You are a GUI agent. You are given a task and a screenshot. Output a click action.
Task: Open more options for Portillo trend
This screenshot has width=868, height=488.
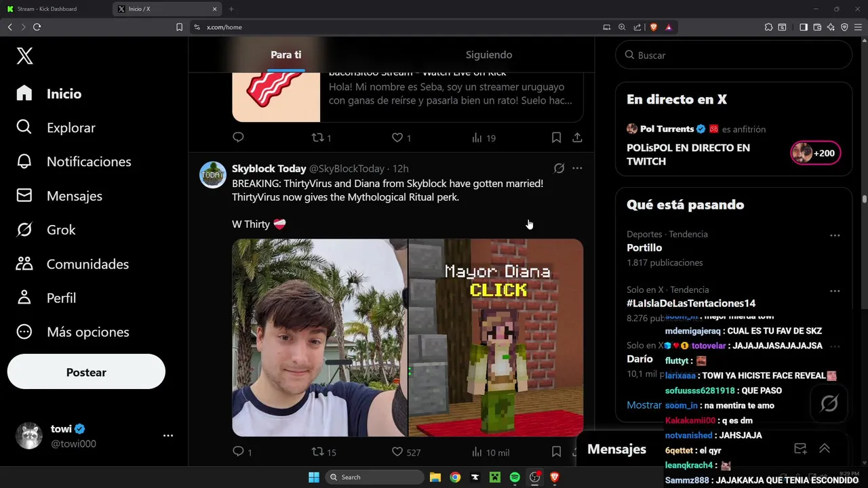(835, 236)
